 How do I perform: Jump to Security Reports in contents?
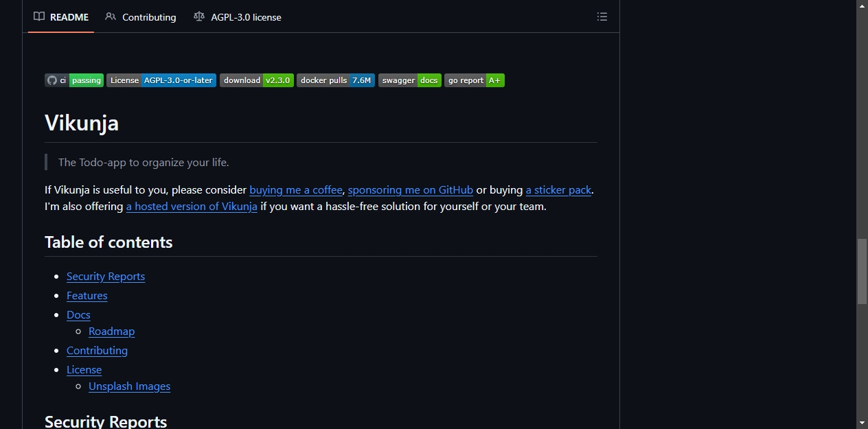pyautogui.click(x=106, y=277)
